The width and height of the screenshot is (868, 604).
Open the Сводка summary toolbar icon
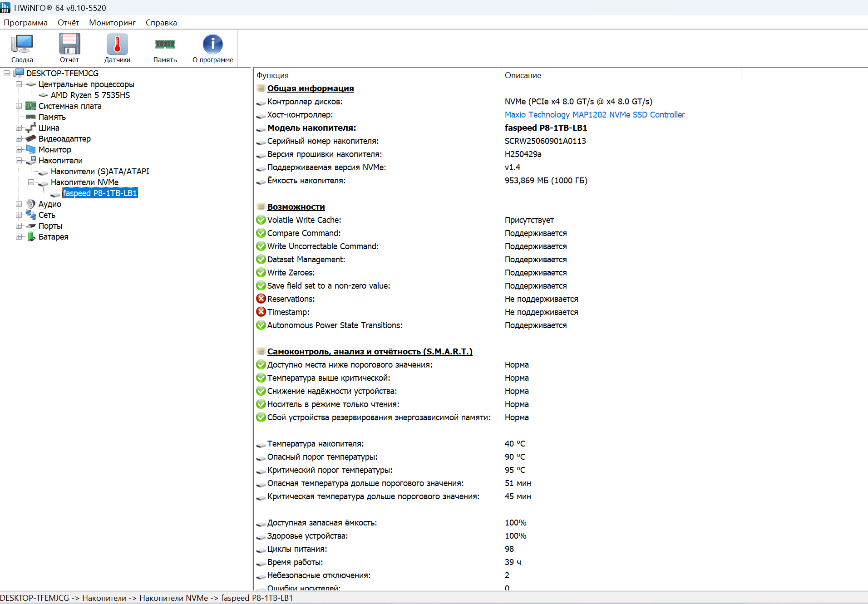[x=22, y=48]
